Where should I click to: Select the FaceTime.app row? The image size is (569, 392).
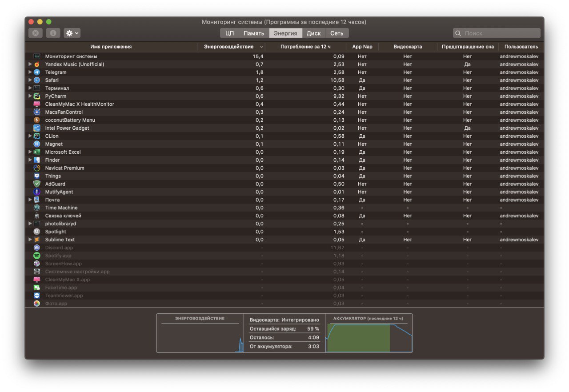pyautogui.click(x=284, y=288)
